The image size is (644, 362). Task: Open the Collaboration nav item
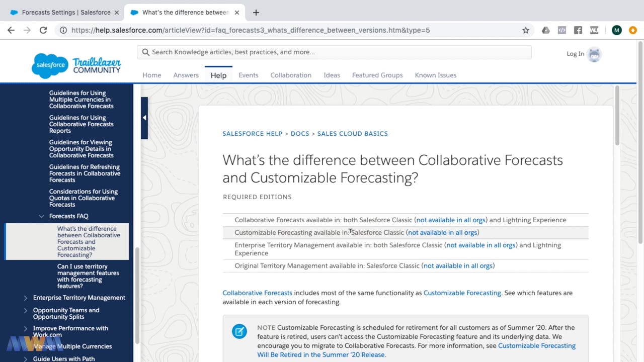coord(291,75)
